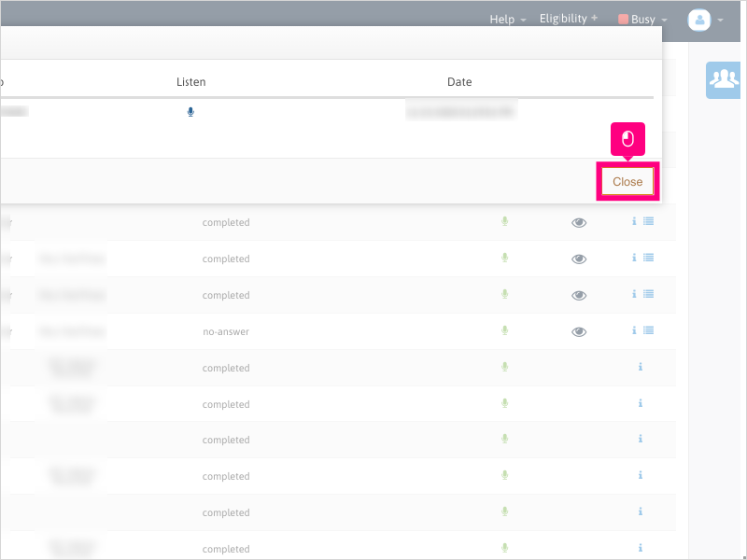Toggle the eye in the completed row directly above no-answer

579,295
